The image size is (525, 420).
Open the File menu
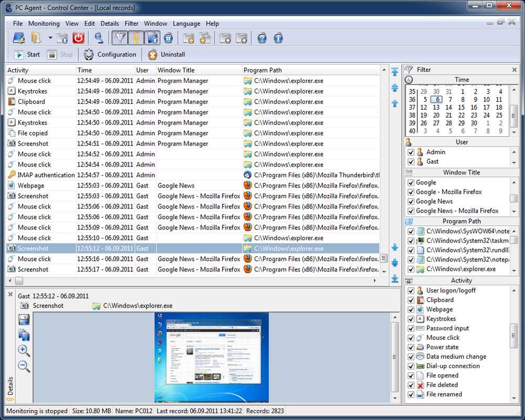[x=18, y=24]
